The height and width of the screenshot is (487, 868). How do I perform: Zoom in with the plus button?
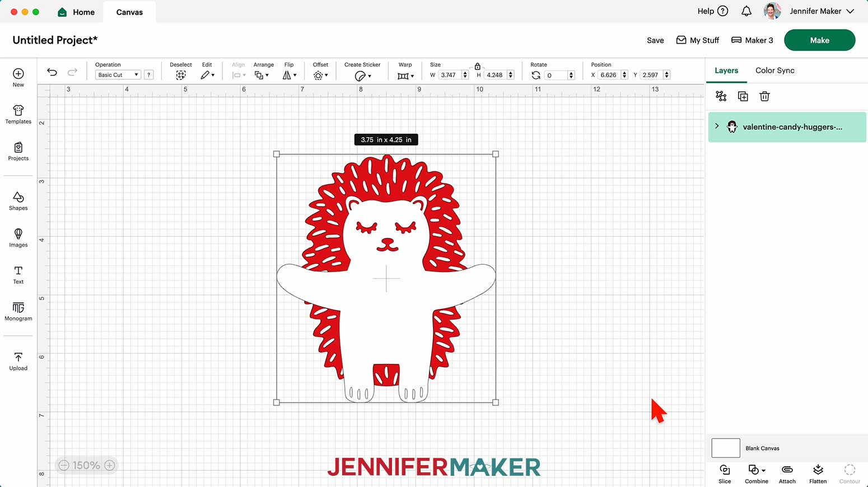(110, 465)
